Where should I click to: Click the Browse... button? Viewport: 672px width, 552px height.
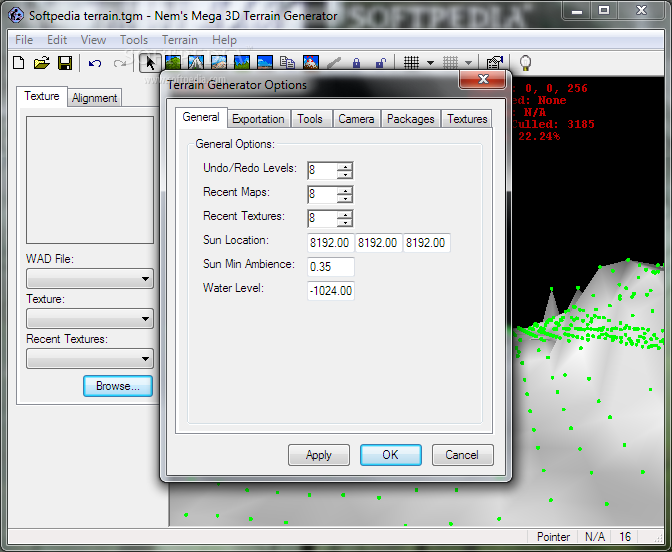[118, 386]
